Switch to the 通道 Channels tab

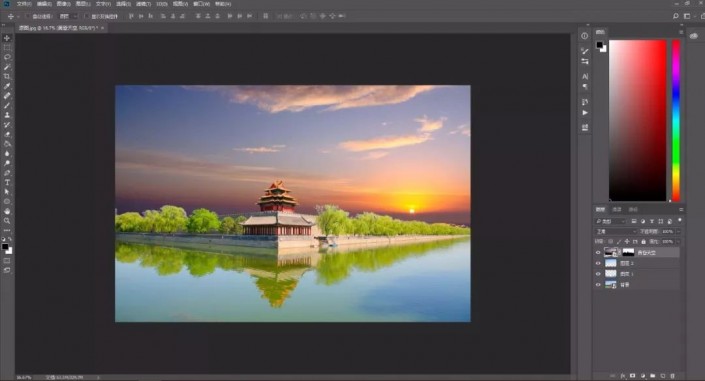[617, 210]
